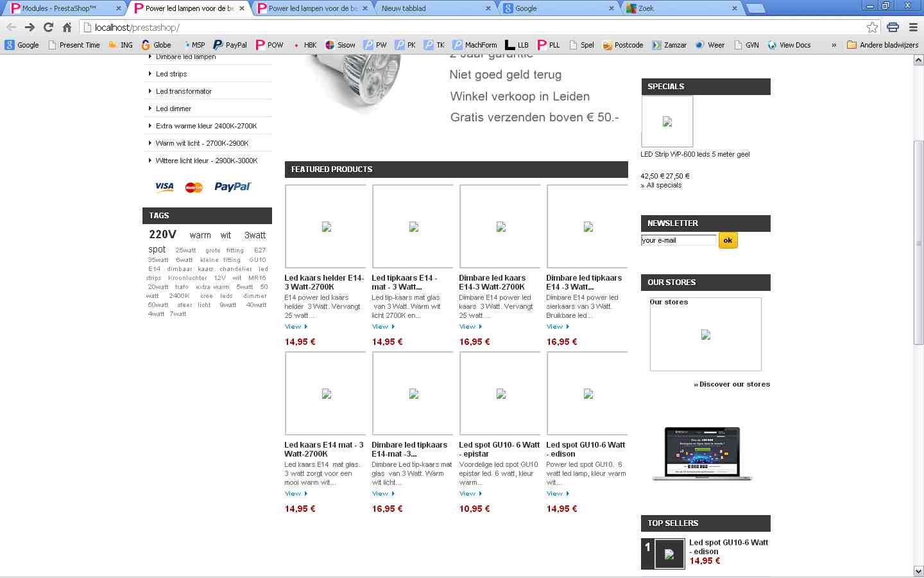Open the HBK bookmark
This screenshot has width=924, height=578.
click(x=305, y=45)
